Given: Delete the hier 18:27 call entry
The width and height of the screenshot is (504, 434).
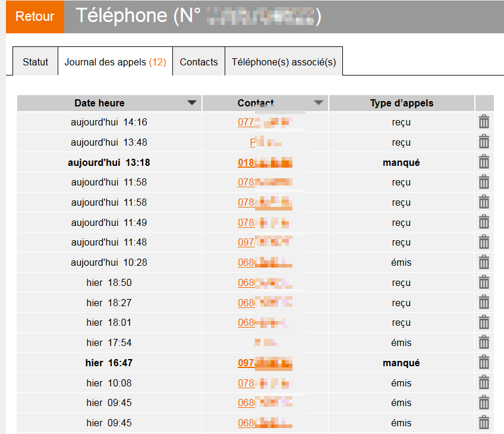Looking at the screenshot, I should click(x=484, y=302).
